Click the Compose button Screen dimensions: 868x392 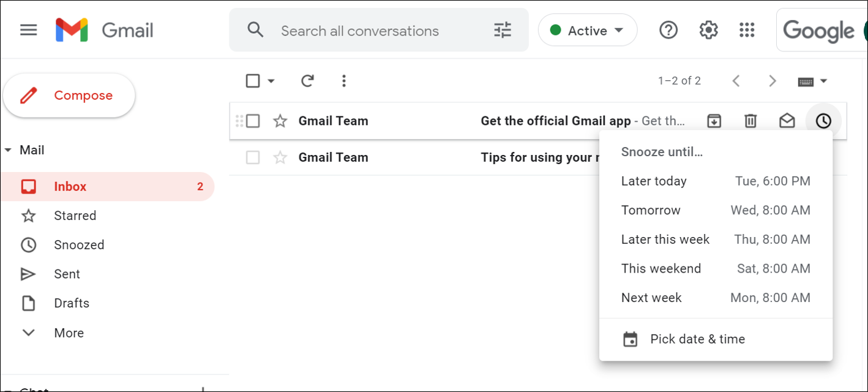click(x=69, y=96)
